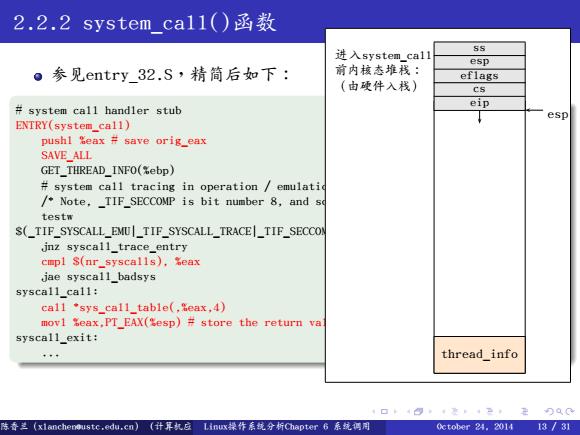
Task: Click the 'jae syscall_badsys' line
Action: click(x=98, y=277)
